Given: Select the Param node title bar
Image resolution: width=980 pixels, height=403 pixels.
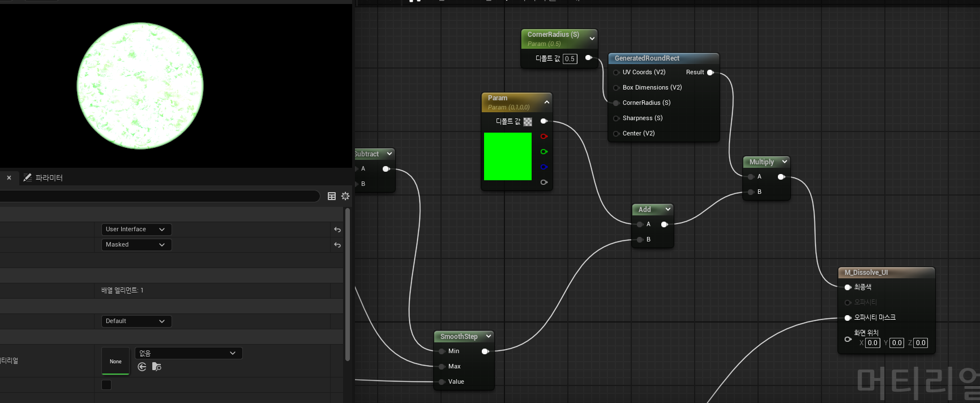Looking at the screenshot, I should coord(516,102).
